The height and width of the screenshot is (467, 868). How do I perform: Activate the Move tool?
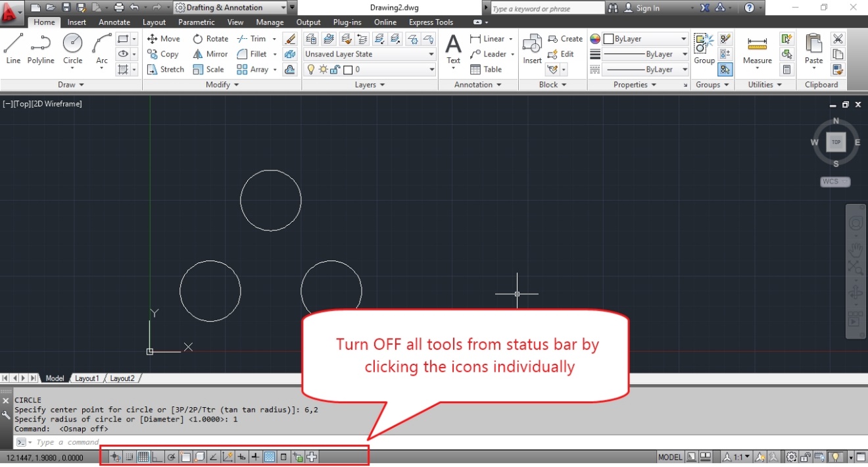[163, 38]
